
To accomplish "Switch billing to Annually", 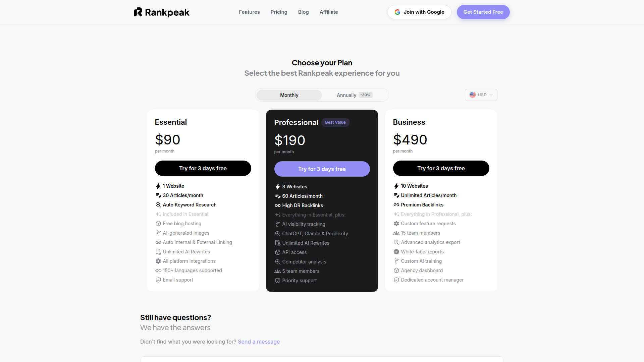I will [346, 95].
